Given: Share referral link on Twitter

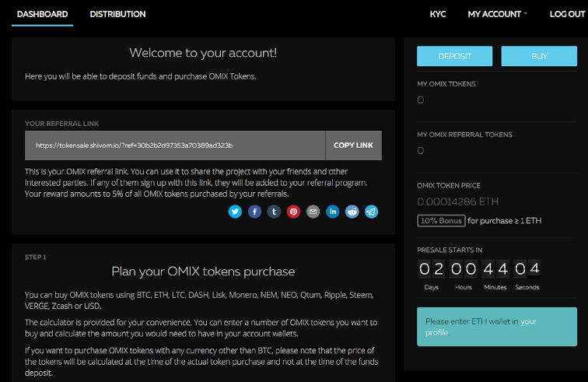Looking at the screenshot, I should (x=235, y=212).
